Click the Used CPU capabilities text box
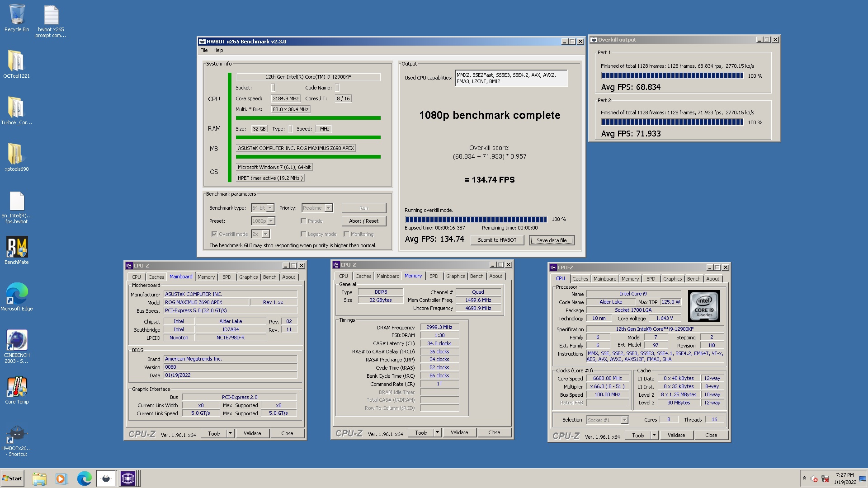 [x=511, y=78]
